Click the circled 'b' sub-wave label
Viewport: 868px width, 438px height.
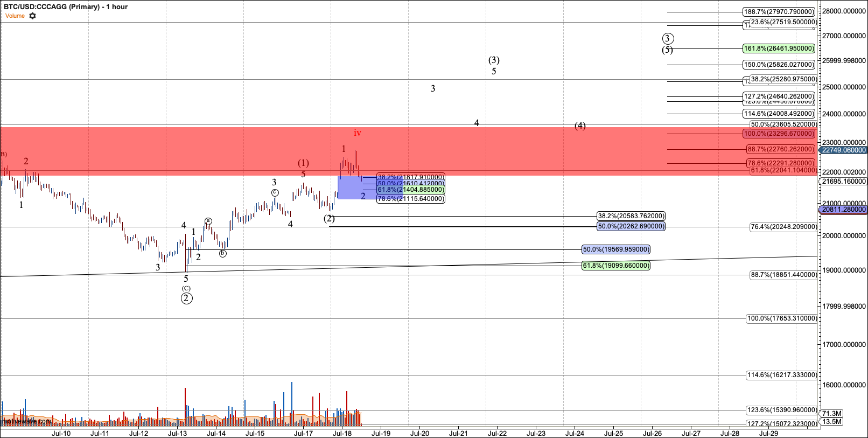(223, 253)
